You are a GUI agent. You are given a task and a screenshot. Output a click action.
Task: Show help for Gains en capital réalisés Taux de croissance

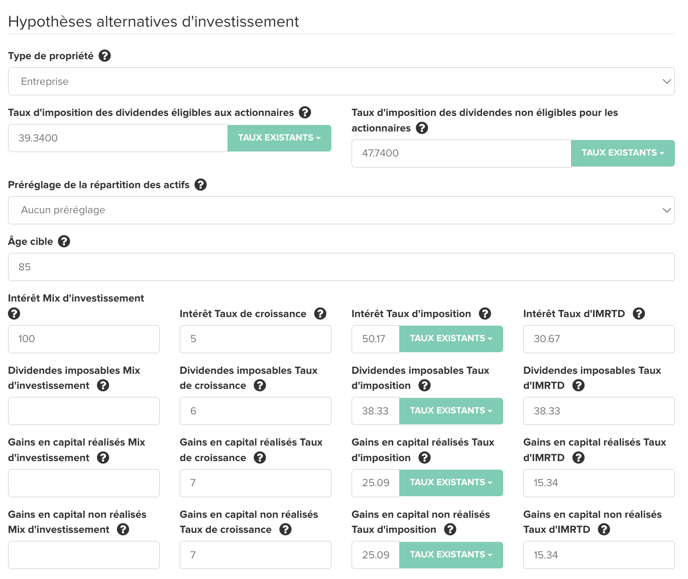(260, 457)
